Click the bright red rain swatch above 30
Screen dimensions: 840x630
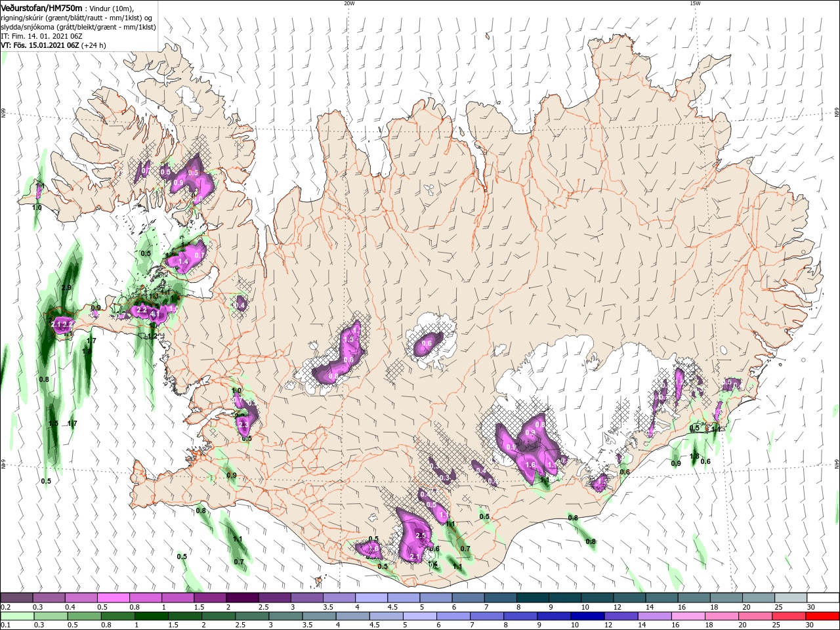point(824,616)
